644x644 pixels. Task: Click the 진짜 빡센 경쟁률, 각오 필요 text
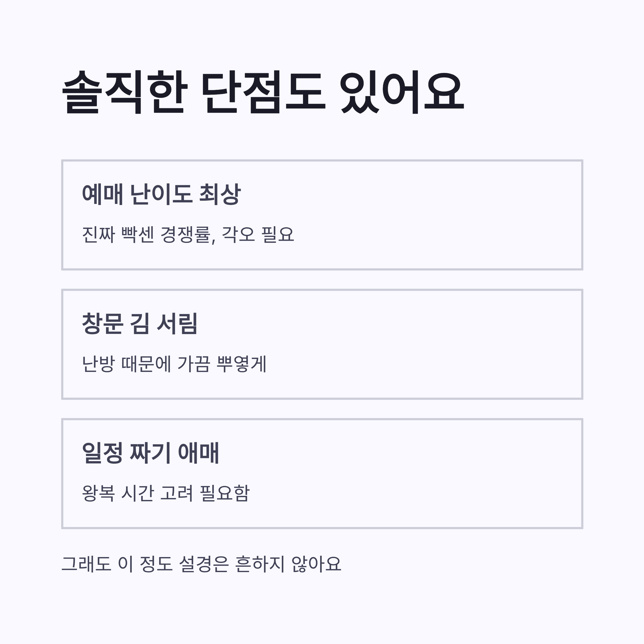click(x=188, y=235)
